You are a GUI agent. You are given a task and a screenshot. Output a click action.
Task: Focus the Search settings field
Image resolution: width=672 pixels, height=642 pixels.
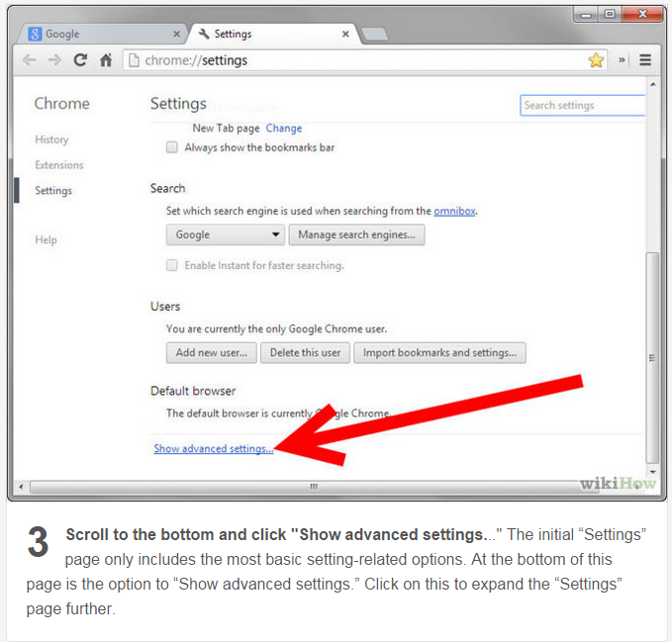tap(583, 106)
